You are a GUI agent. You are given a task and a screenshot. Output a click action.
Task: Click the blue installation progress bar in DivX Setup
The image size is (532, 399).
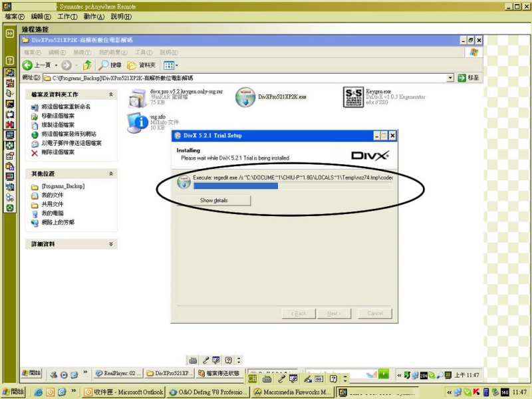[235, 186]
